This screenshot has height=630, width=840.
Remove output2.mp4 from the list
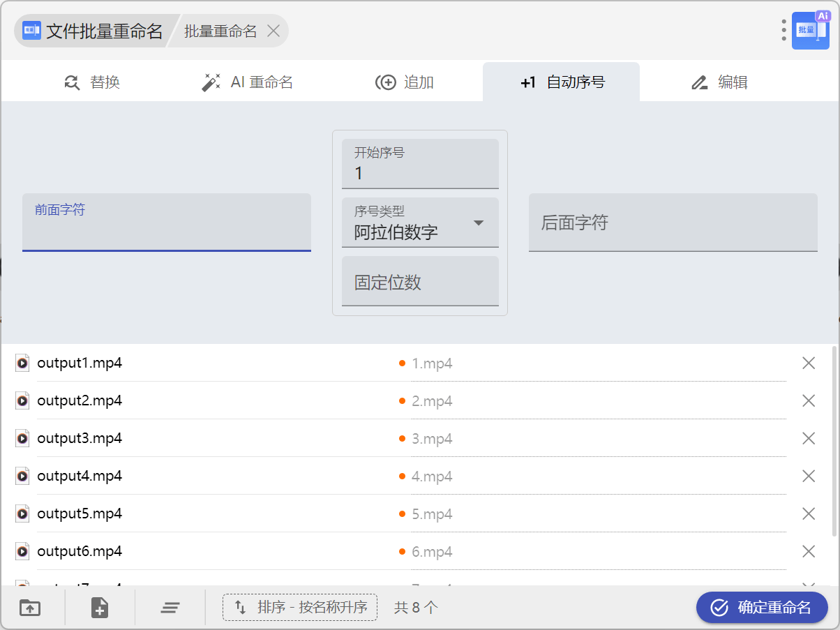[x=809, y=400]
